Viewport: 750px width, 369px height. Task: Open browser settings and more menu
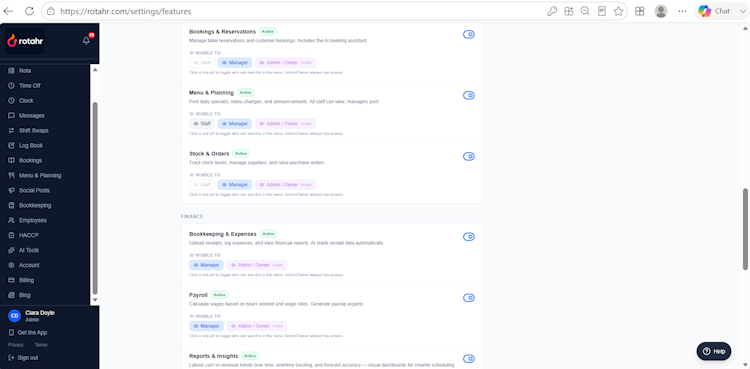coord(683,11)
